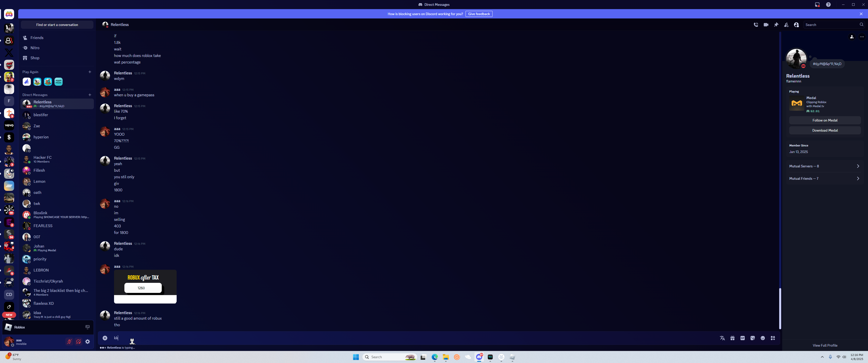
Task: Create a new DM with plus
Action: pyautogui.click(x=90, y=95)
